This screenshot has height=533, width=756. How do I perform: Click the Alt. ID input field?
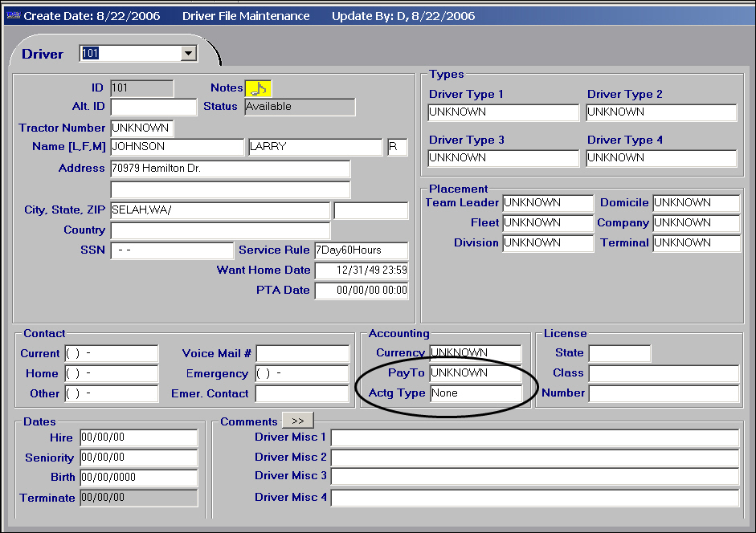(x=153, y=107)
